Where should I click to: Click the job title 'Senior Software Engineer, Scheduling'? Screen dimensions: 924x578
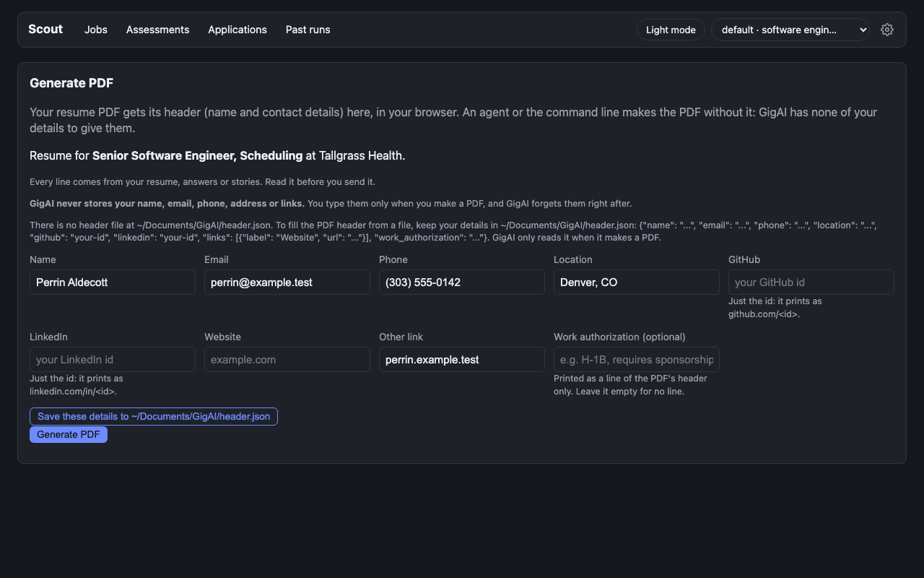[x=198, y=155]
